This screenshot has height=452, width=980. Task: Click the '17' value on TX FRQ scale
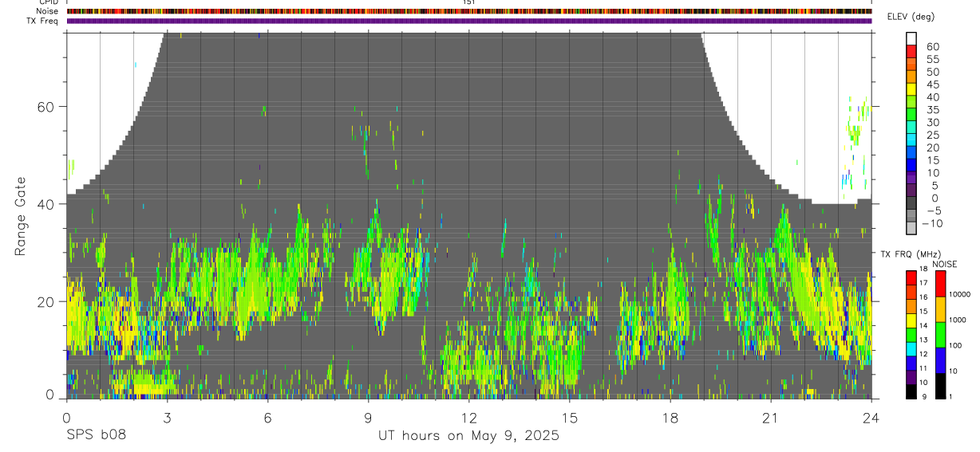[x=923, y=283]
